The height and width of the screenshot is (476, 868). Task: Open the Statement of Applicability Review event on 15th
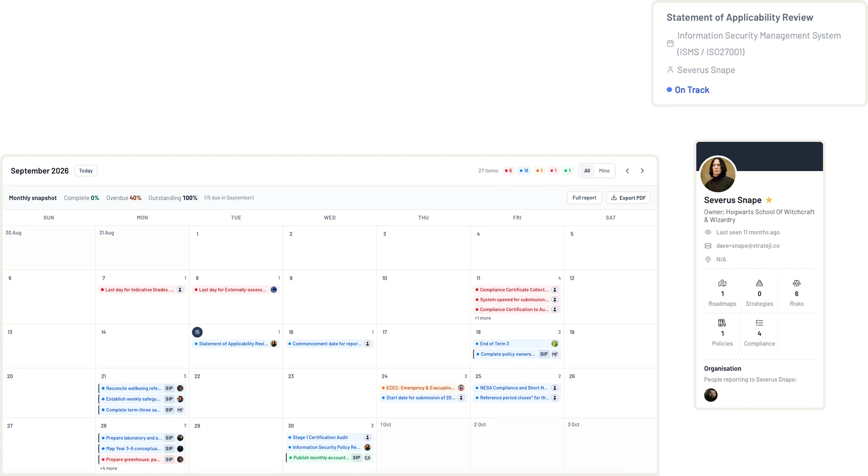236,344
